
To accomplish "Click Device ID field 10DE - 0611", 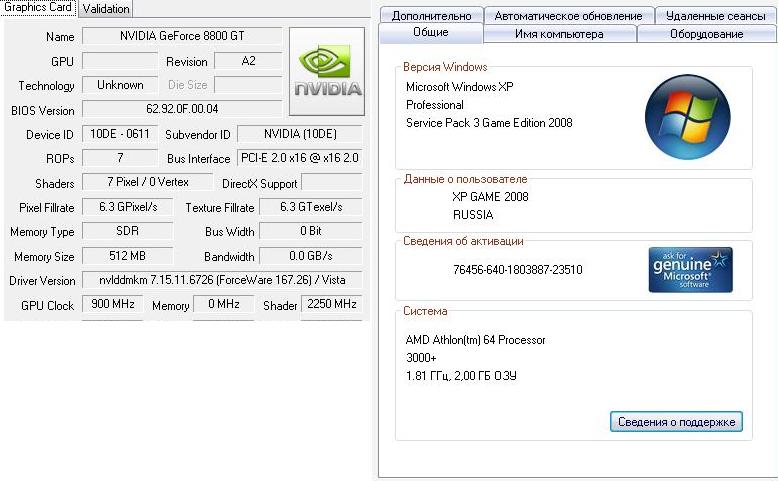I will point(120,134).
